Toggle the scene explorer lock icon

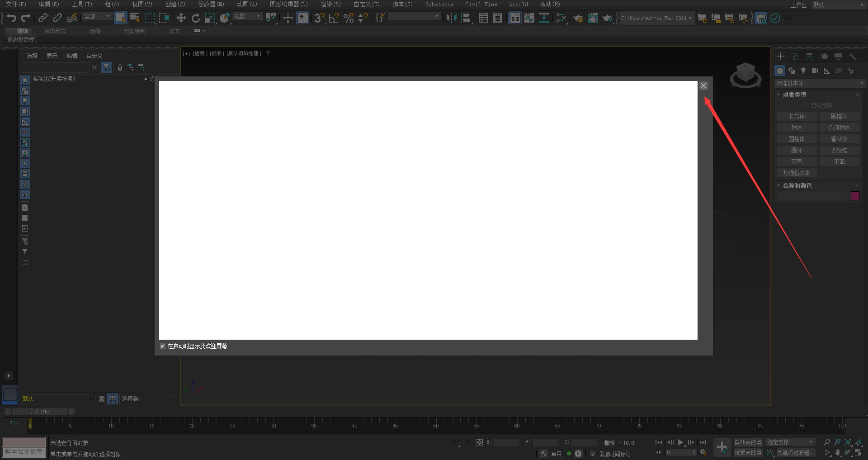pyautogui.click(x=120, y=68)
